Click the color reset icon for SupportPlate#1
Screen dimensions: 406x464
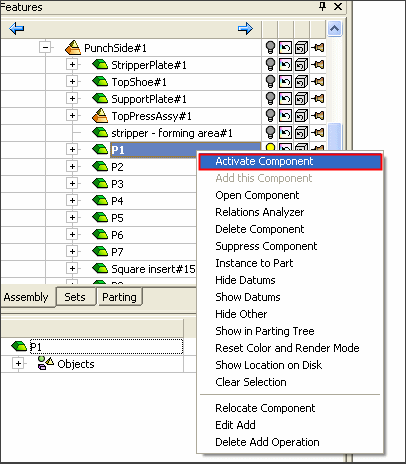click(x=285, y=99)
